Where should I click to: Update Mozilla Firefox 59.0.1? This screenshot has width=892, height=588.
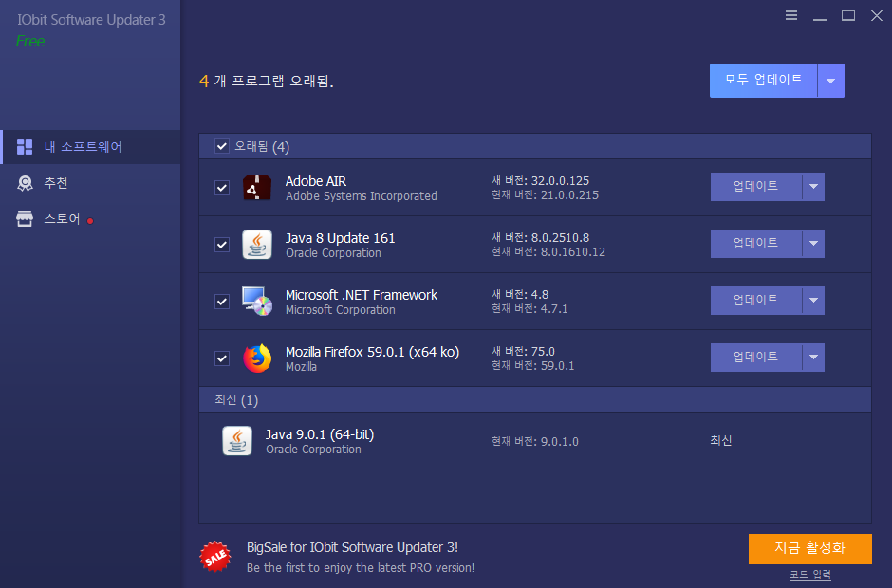point(756,358)
